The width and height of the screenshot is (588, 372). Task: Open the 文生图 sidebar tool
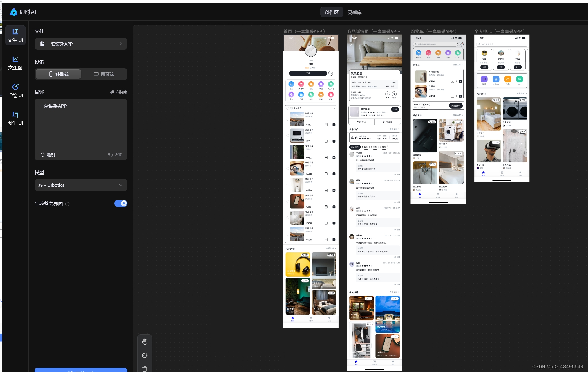point(15,63)
